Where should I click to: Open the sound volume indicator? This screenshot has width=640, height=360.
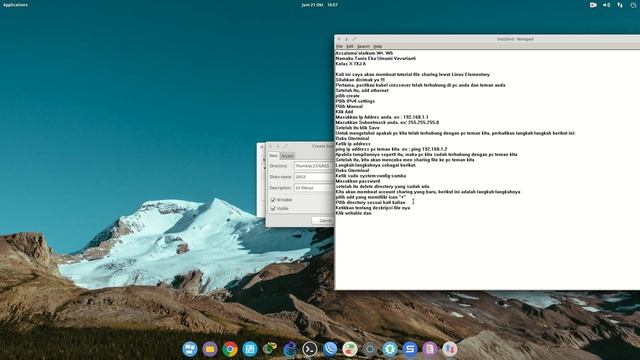607,5
